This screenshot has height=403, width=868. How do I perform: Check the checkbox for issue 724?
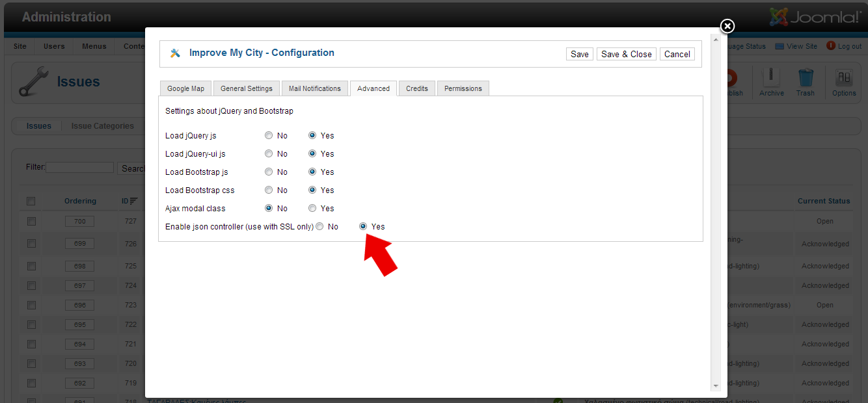31,285
